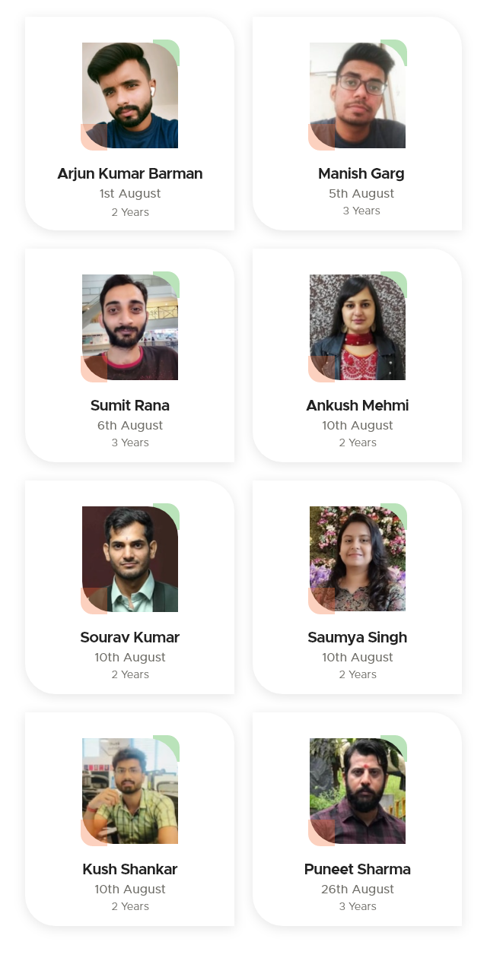Select Sumit Rana's profile picture
The height and width of the screenshot is (980, 487).
(130, 327)
